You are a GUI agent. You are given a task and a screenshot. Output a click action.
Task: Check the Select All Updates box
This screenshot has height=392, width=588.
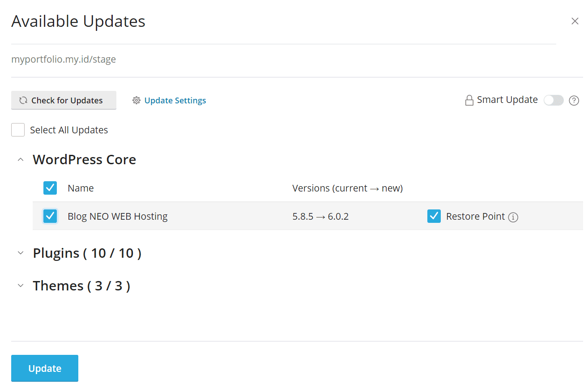click(18, 130)
